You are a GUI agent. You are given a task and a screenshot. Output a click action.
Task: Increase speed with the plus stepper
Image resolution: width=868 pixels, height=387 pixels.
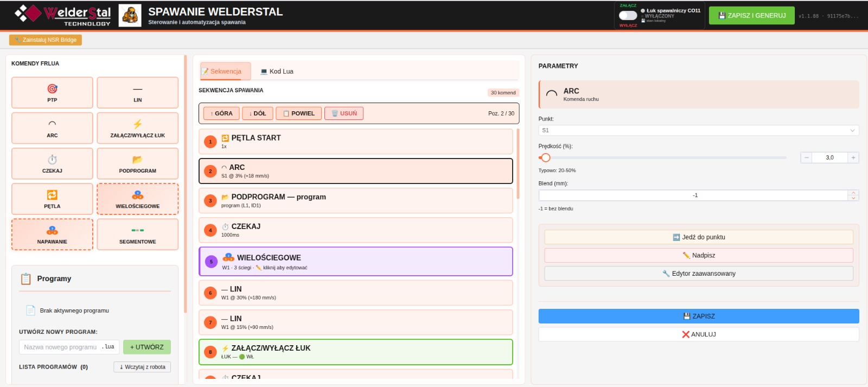(x=853, y=157)
